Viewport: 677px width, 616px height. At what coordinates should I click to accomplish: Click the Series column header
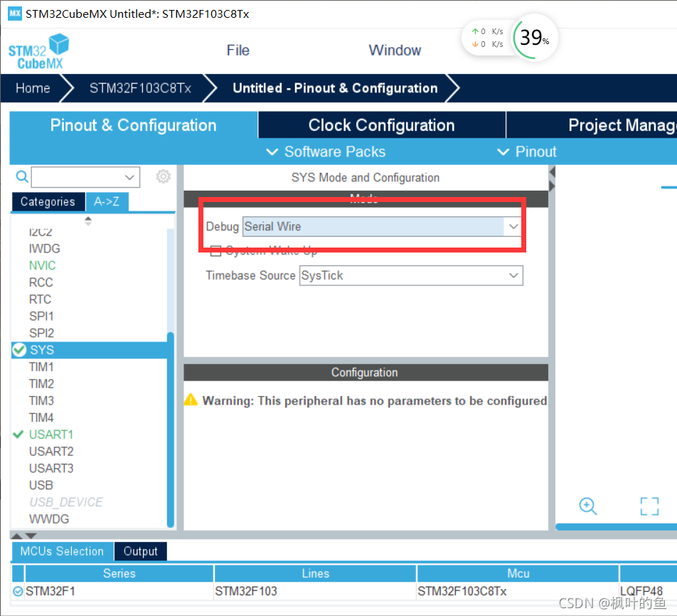pos(119,573)
